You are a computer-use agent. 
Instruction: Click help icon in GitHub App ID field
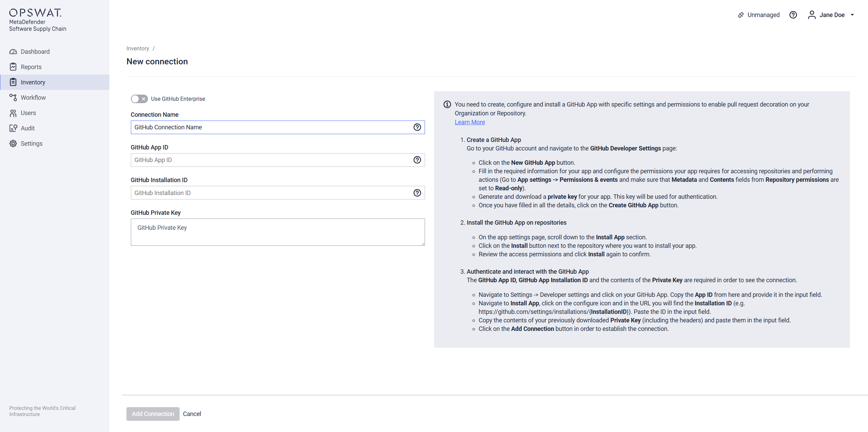[x=417, y=160]
